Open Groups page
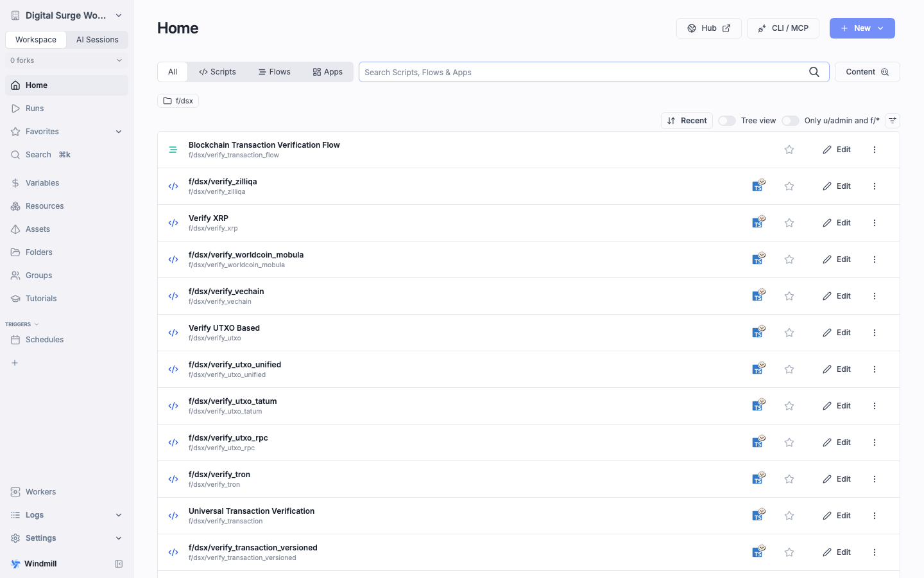 (67, 276)
